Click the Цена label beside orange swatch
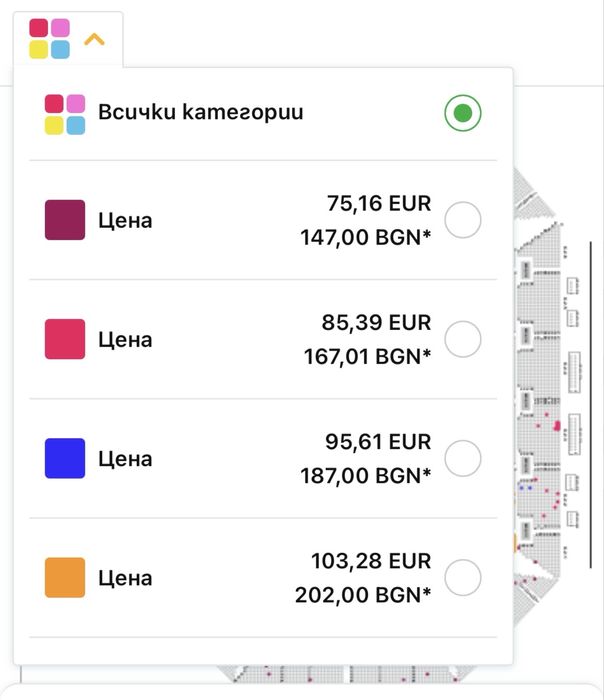The width and height of the screenshot is (604, 700). pyautogui.click(x=125, y=579)
